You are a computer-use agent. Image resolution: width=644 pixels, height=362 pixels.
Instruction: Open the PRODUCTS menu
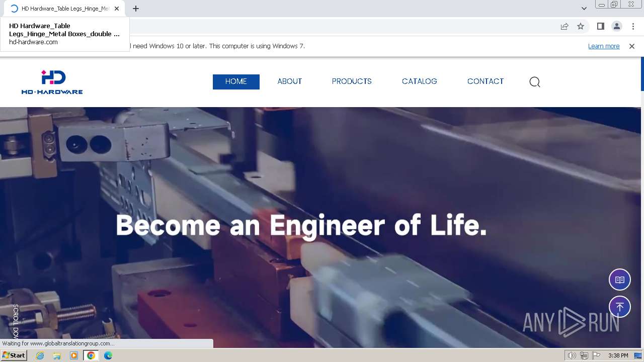tap(352, 81)
